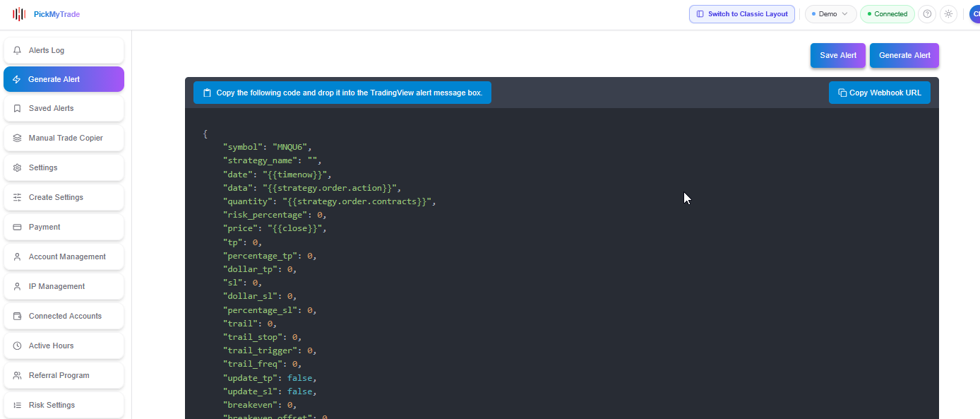This screenshot has width=980, height=419.
Task: Open Alerts Log in the sidebar
Action: 64,50
